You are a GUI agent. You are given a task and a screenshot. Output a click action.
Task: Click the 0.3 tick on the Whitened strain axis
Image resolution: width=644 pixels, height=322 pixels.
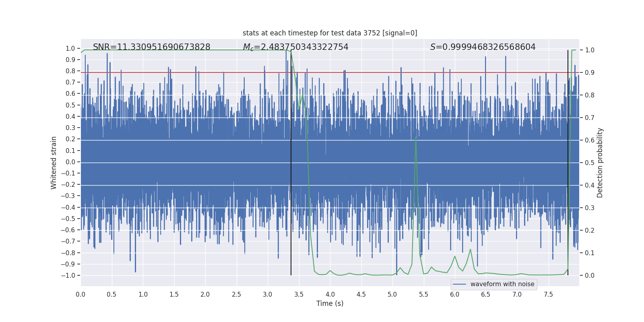[70, 128]
